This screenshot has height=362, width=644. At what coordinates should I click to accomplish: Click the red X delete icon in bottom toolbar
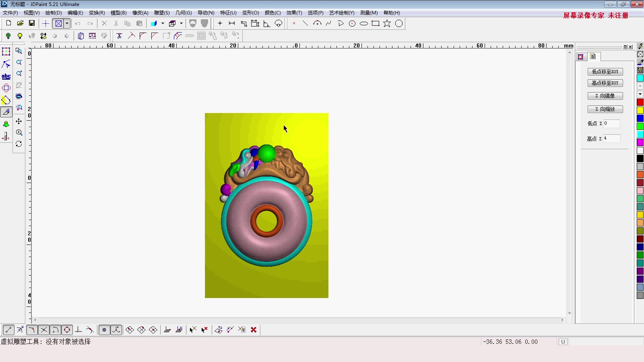254,330
